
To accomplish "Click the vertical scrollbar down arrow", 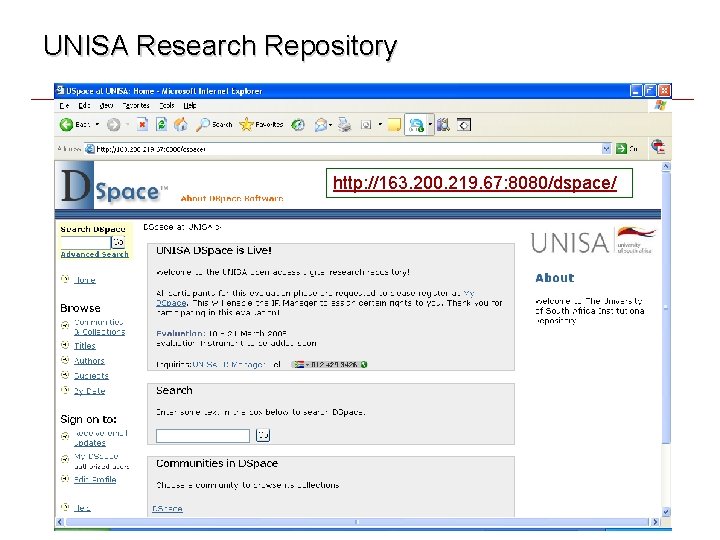I will click(666, 512).
